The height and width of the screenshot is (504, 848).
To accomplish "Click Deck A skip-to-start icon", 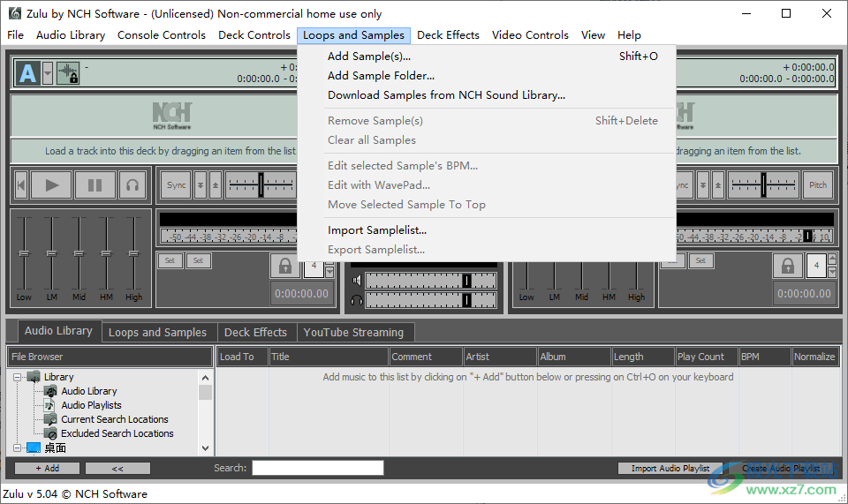I will [x=21, y=185].
